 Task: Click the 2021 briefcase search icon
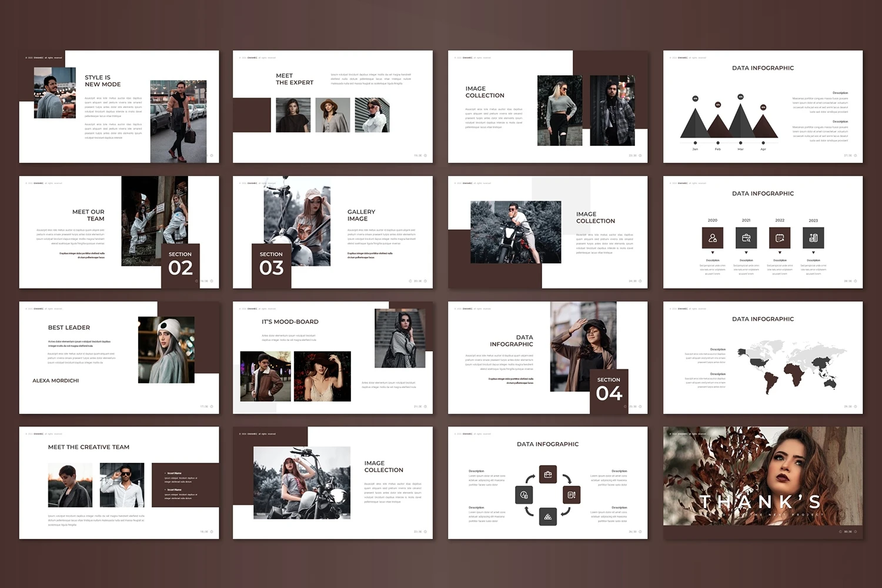point(746,238)
